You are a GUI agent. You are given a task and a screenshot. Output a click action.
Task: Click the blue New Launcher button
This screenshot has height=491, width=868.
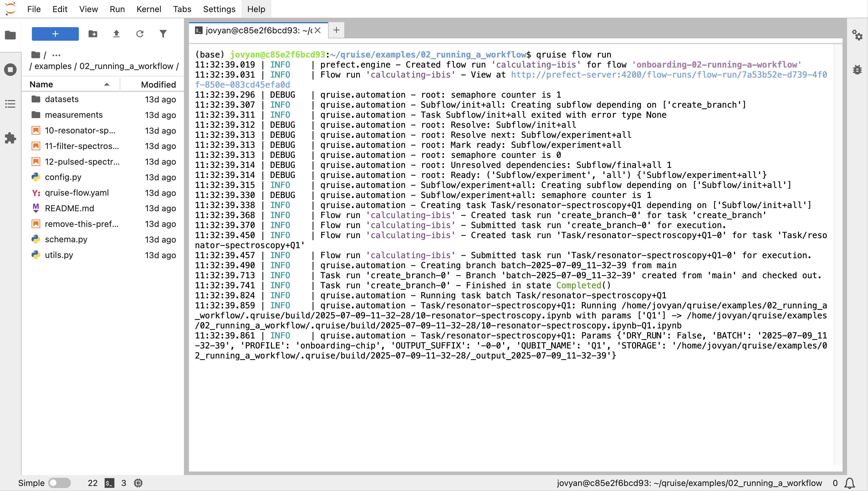click(55, 34)
